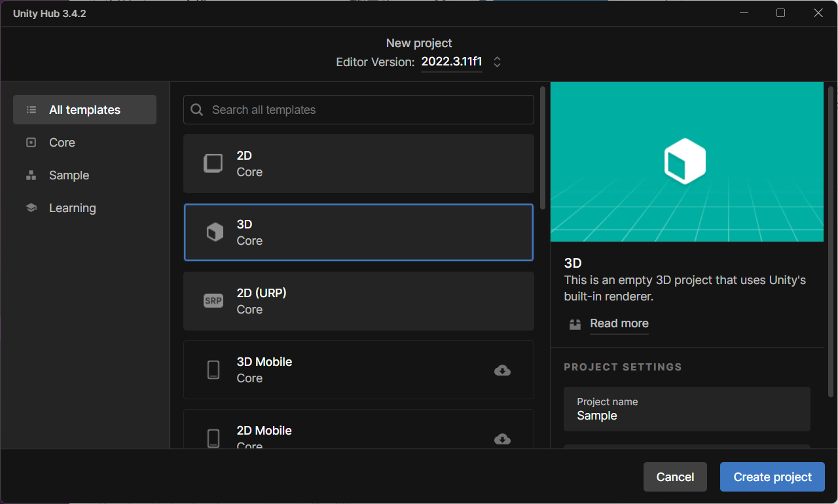
Task: Expand the editor version stepper arrows
Action: 497,62
